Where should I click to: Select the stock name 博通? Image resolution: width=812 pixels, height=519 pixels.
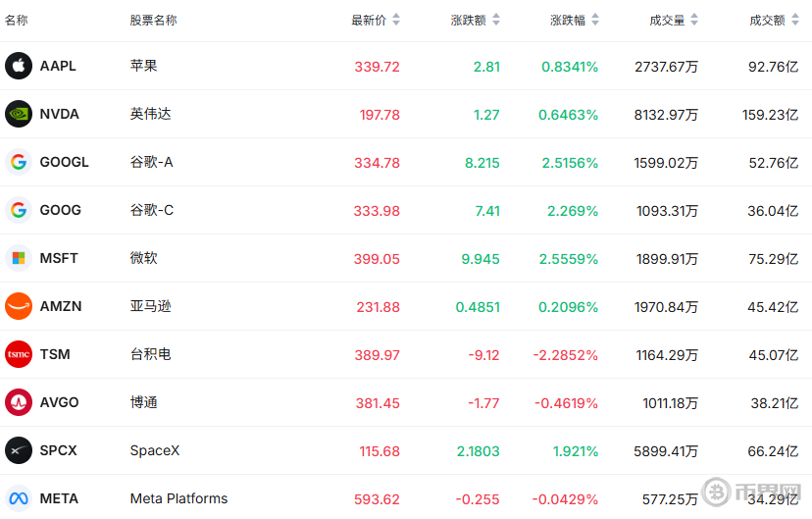coord(143,402)
